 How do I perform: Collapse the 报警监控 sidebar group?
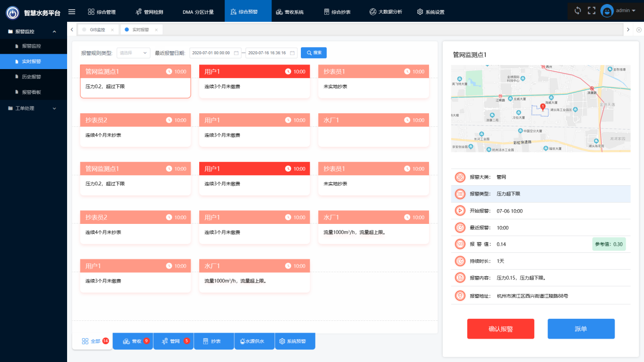[54, 31]
